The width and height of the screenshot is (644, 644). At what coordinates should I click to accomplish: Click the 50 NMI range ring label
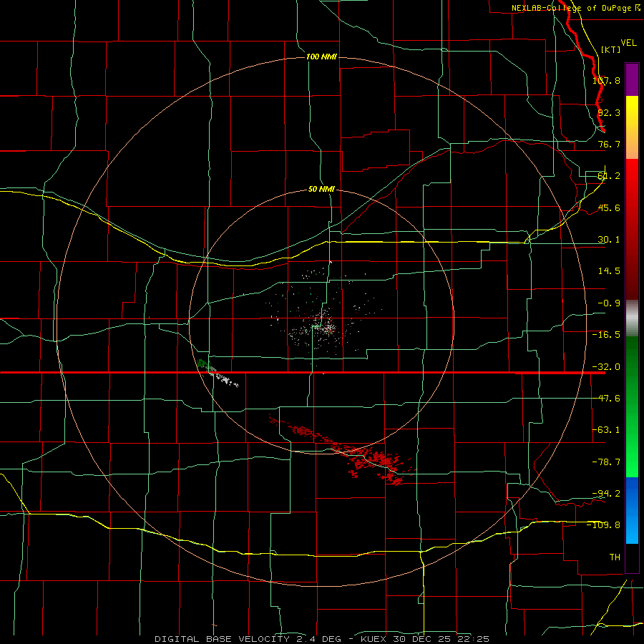click(x=321, y=190)
